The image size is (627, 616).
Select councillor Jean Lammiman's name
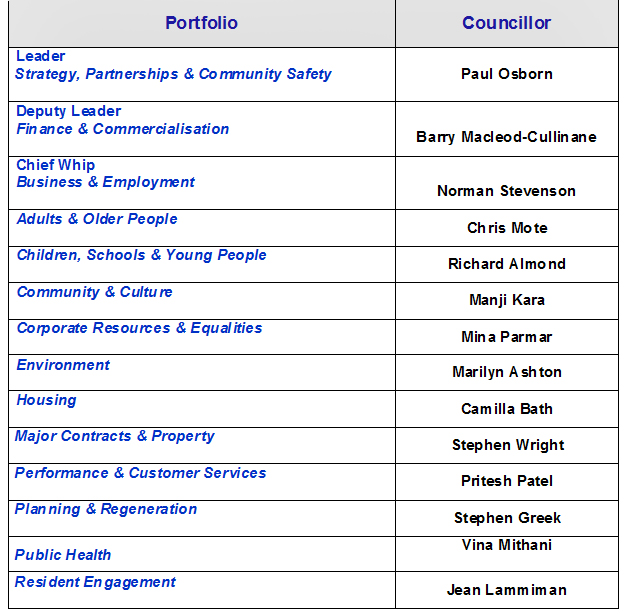(506, 590)
